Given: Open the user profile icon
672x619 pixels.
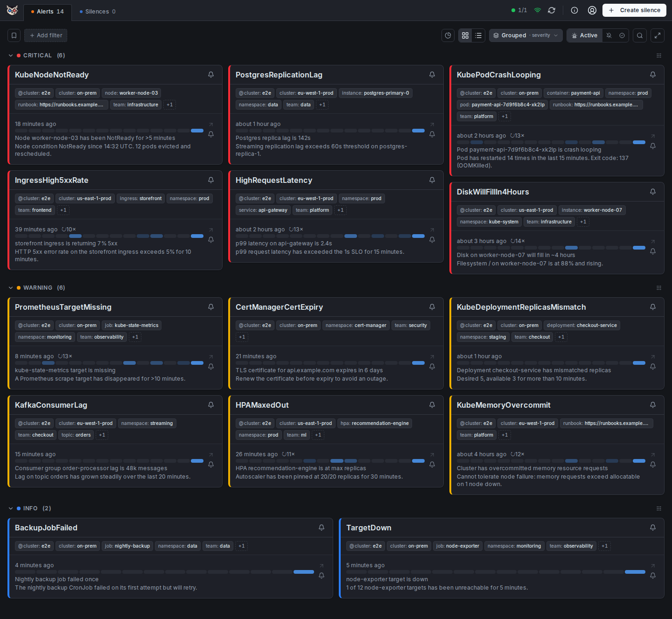Looking at the screenshot, I should click(x=592, y=10).
